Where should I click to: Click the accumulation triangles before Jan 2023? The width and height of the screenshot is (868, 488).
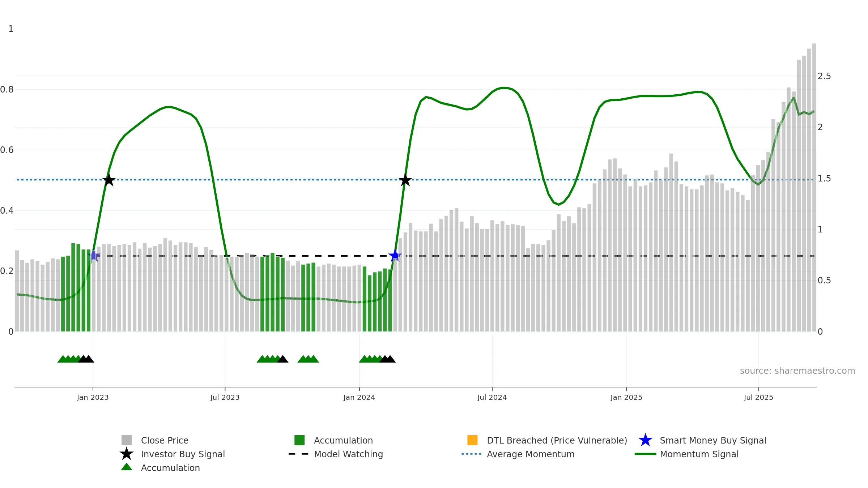click(69, 359)
